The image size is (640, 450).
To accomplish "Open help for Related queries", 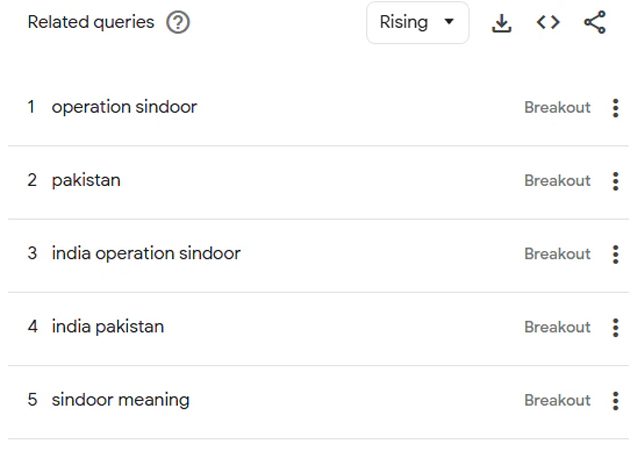I will click(x=178, y=22).
